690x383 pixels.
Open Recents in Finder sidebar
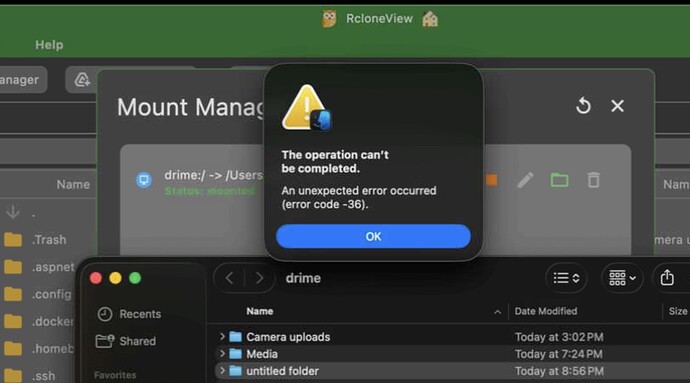(x=129, y=314)
